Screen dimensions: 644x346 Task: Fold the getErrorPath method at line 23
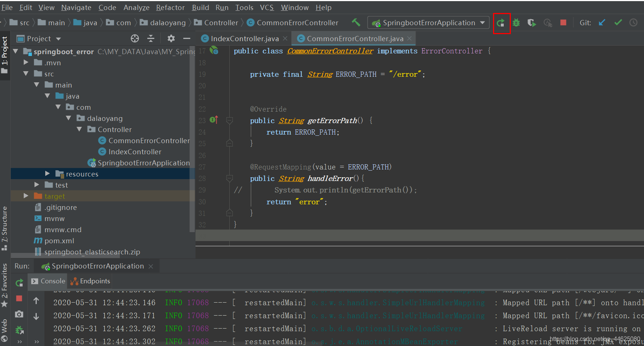pyautogui.click(x=230, y=120)
